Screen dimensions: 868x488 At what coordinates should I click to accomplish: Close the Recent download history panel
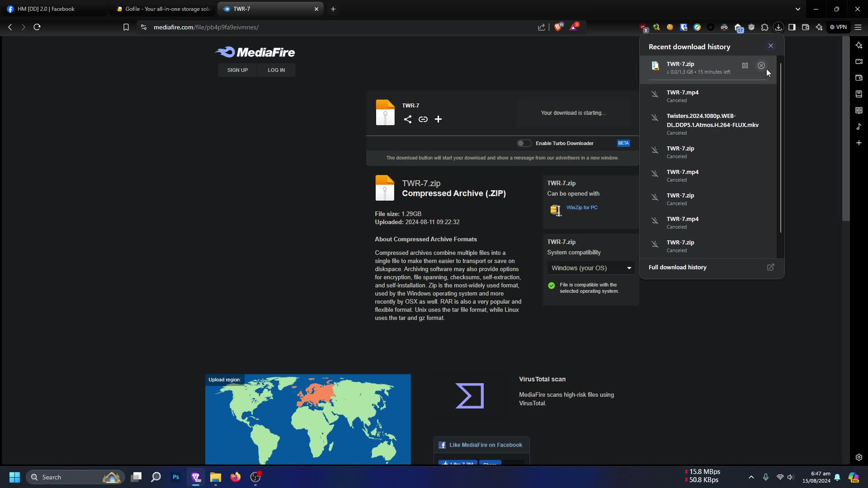point(771,46)
